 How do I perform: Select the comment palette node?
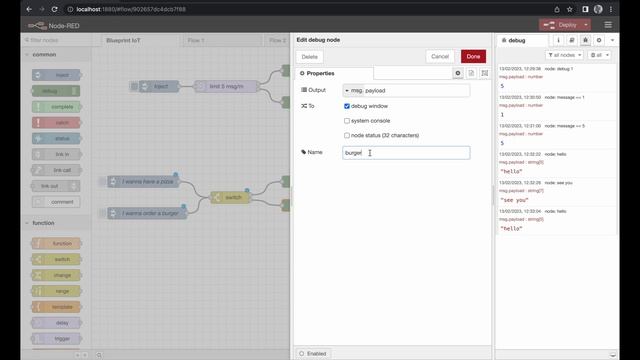click(56, 202)
